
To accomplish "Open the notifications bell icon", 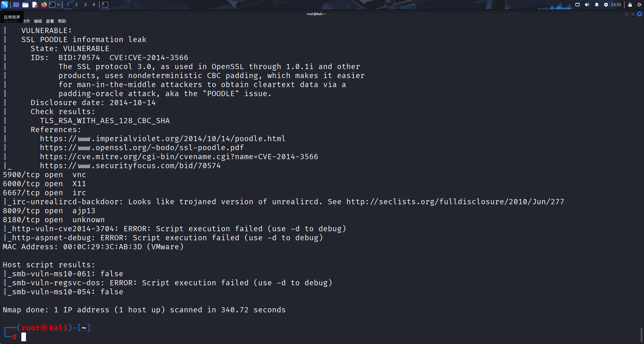I will (597, 4).
